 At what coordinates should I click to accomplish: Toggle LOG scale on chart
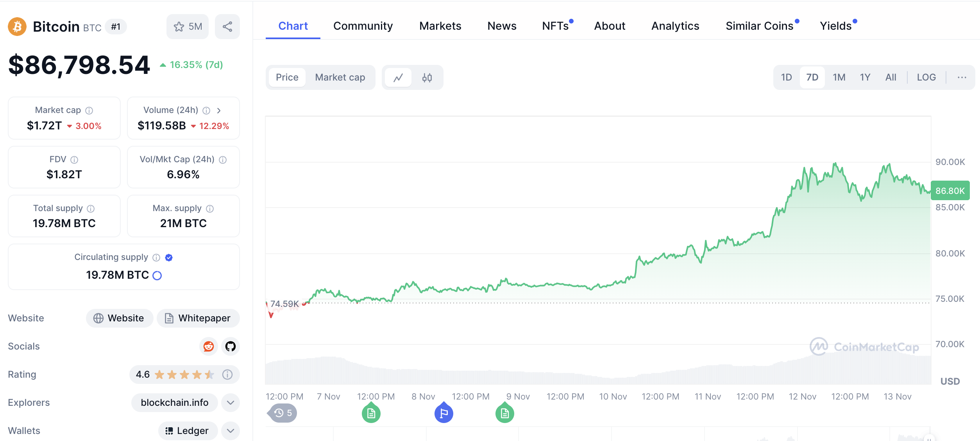pos(926,77)
